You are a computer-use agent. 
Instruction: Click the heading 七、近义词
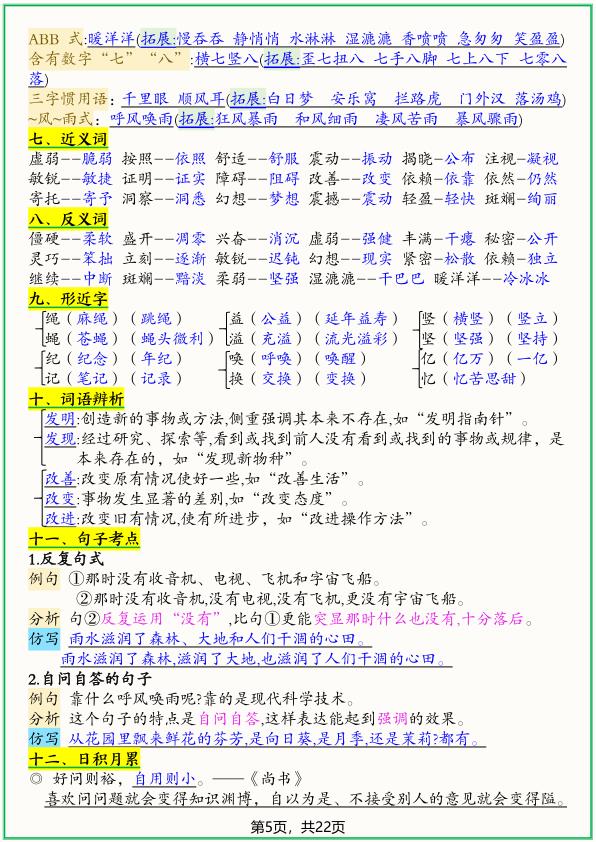point(68,139)
